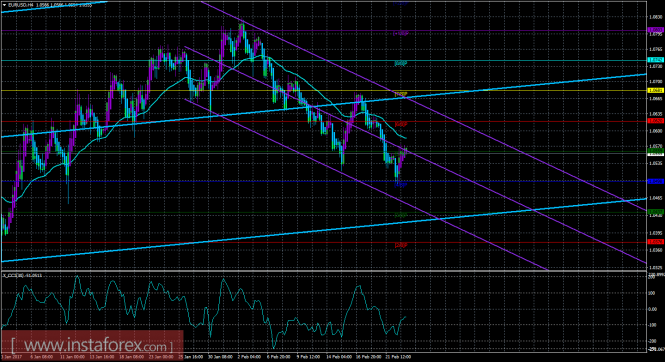This screenshot has height=362, width=665.
Task: Select the dark green price tag near 1.0430
Action: (655, 211)
